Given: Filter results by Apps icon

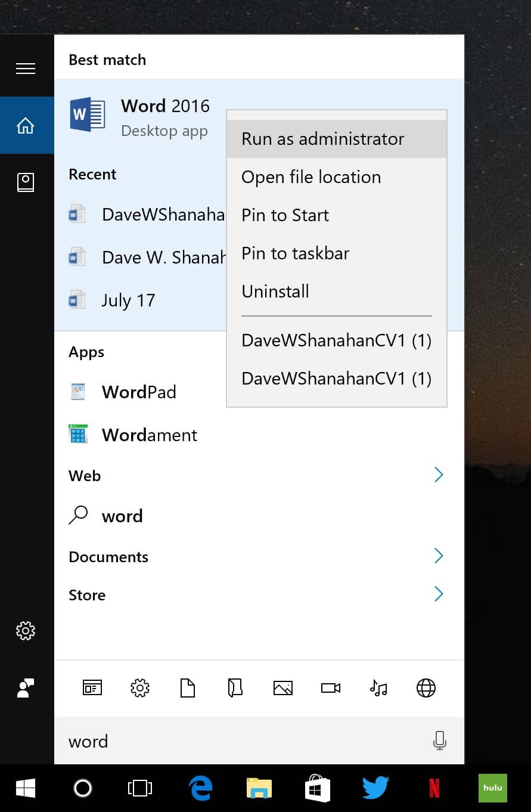Looking at the screenshot, I should pos(92,688).
